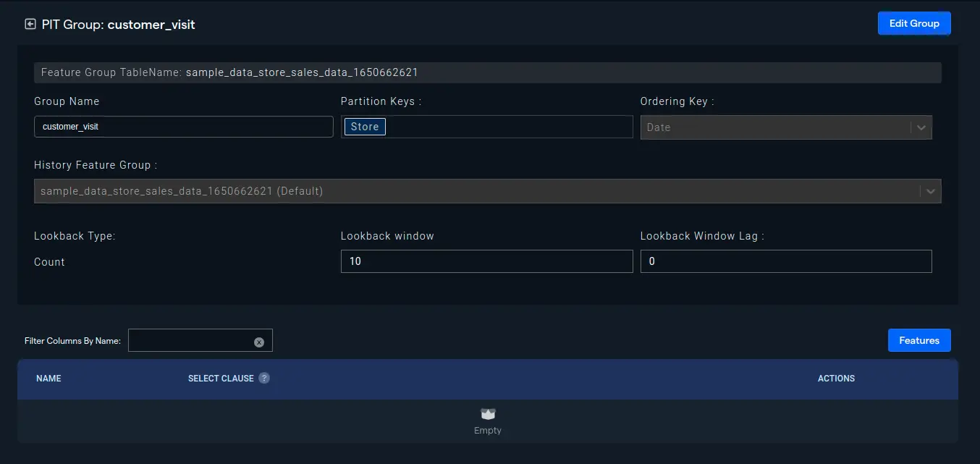
Task: Open the SELECT CLAUSE help question mark icon
Action: click(263, 378)
